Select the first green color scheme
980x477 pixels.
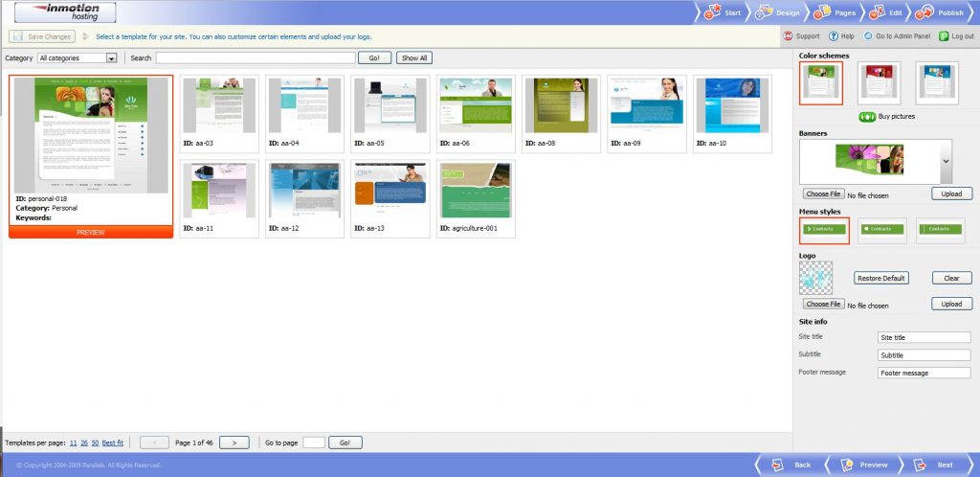tap(821, 82)
